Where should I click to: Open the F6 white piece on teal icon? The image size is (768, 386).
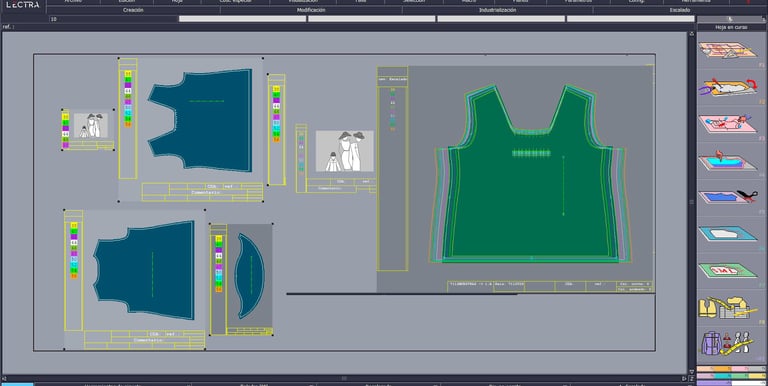pyautogui.click(x=727, y=234)
